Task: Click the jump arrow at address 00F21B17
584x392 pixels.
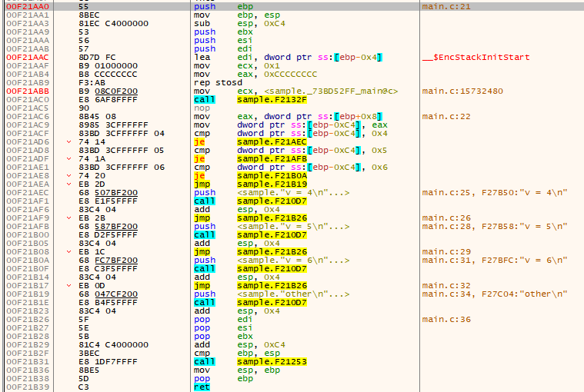Action: pos(68,284)
